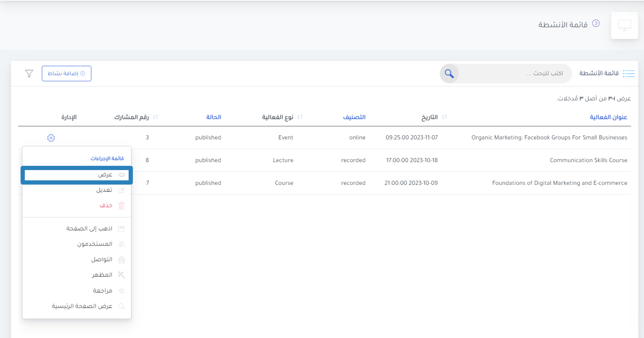The width and height of the screenshot is (644, 338).
Task: Click the date 09:25:00 2023-11-07
Action: click(x=412, y=138)
